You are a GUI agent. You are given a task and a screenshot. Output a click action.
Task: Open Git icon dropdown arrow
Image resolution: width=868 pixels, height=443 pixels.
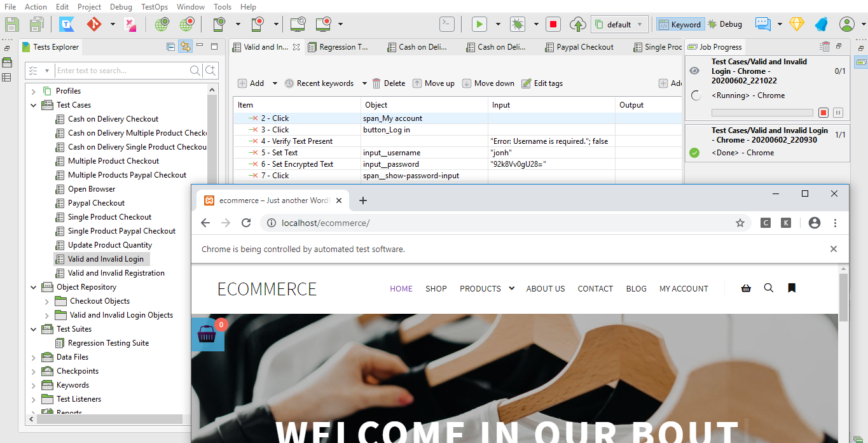click(113, 24)
